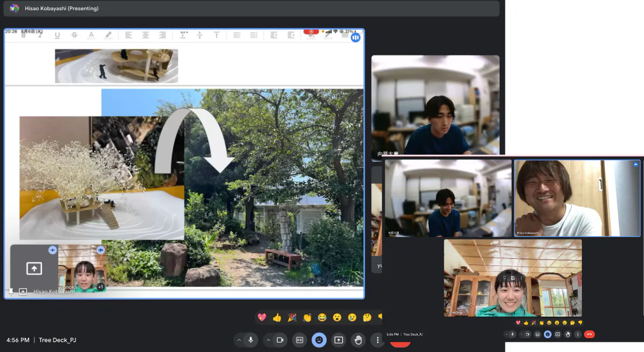
Task: Click red leave call button in small window
Action: tap(589, 335)
